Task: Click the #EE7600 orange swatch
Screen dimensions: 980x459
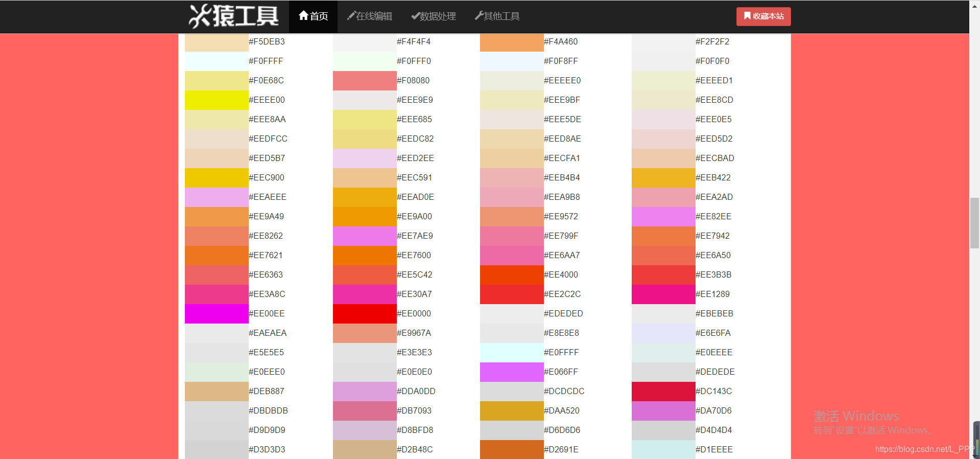Action: coord(365,256)
